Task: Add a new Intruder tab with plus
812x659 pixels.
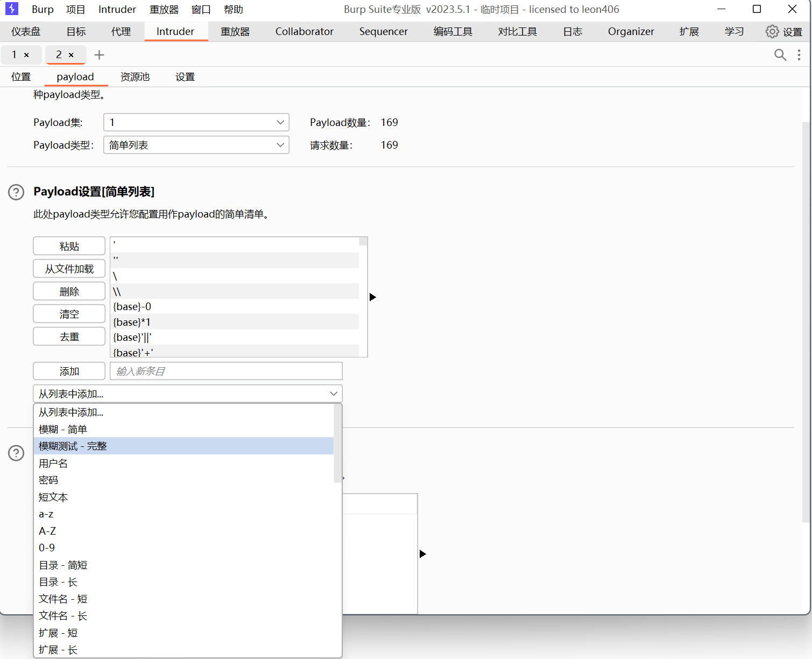Action: click(99, 55)
